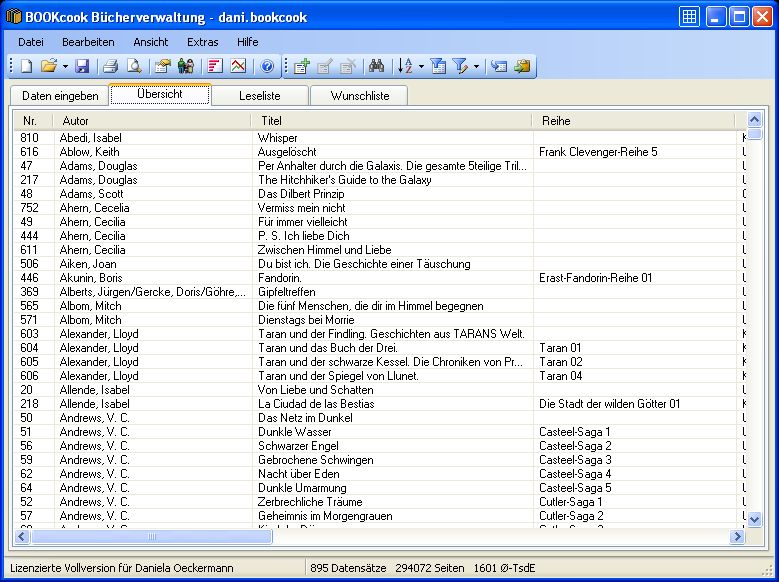Open the Extras menu
This screenshot has height=582, width=779.
(202, 42)
